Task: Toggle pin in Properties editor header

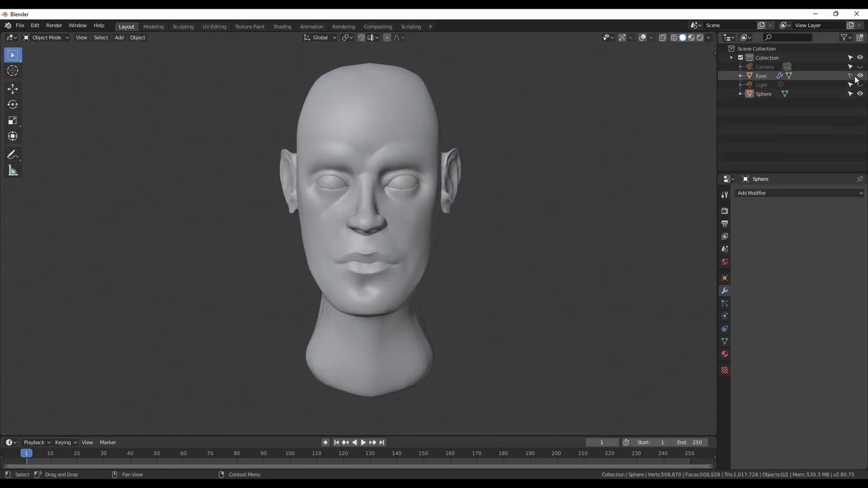Action: tap(860, 179)
